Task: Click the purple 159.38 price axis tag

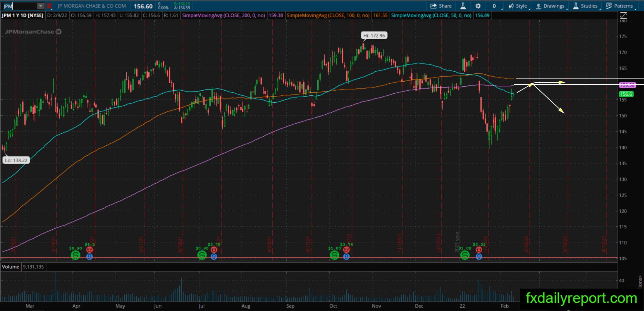Action: [x=627, y=85]
